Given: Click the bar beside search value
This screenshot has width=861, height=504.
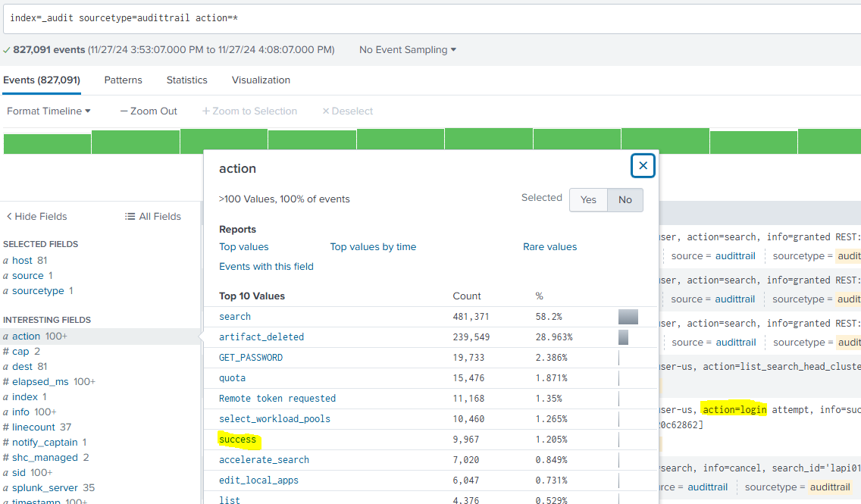Looking at the screenshot, I should click(x=628, y=317).
